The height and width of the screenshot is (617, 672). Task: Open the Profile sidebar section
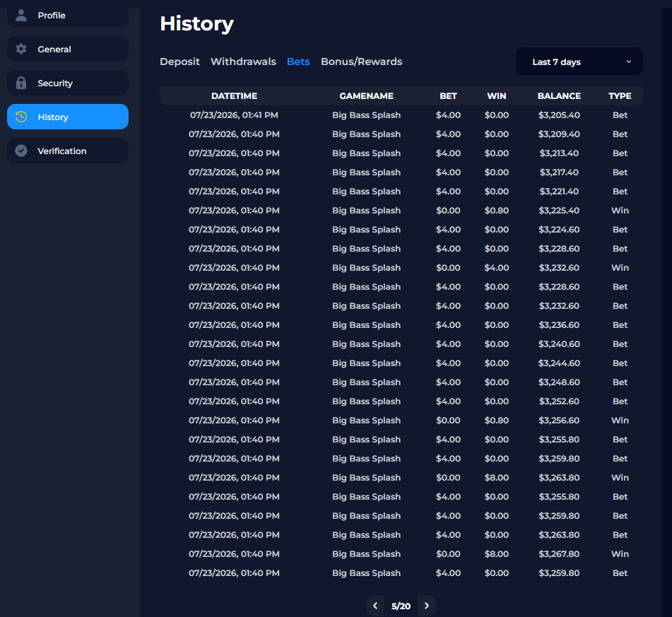pos(68,16)
